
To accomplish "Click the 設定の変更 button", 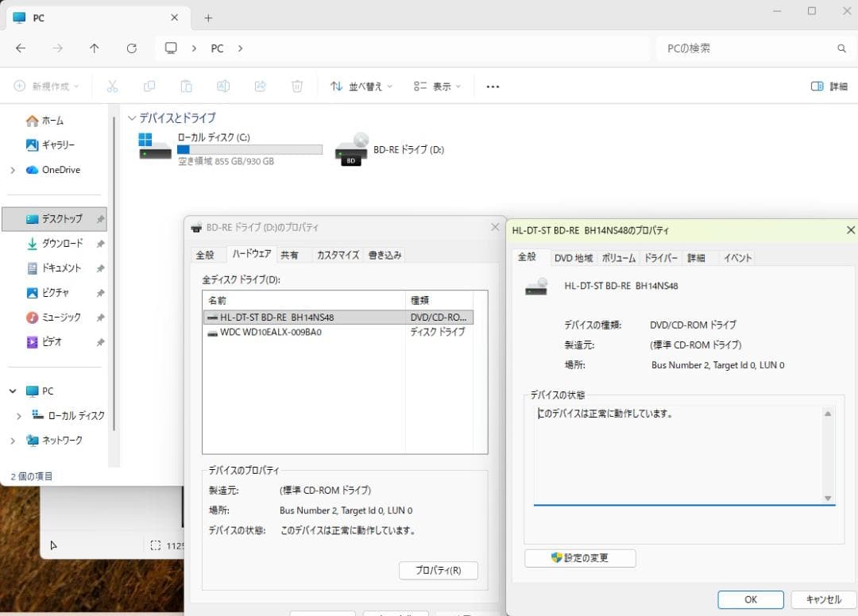I will pos(580,558).
